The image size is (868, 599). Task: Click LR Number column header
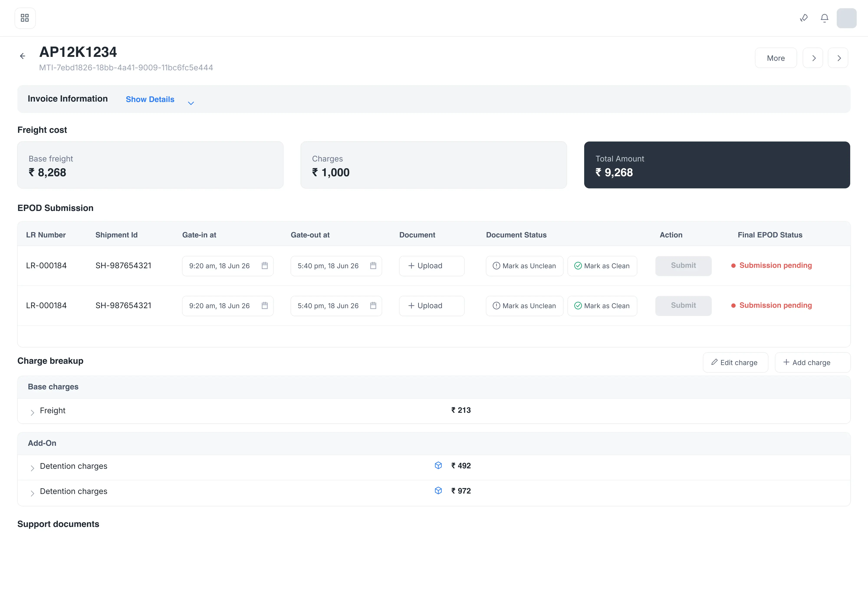(x=46, y=235)
